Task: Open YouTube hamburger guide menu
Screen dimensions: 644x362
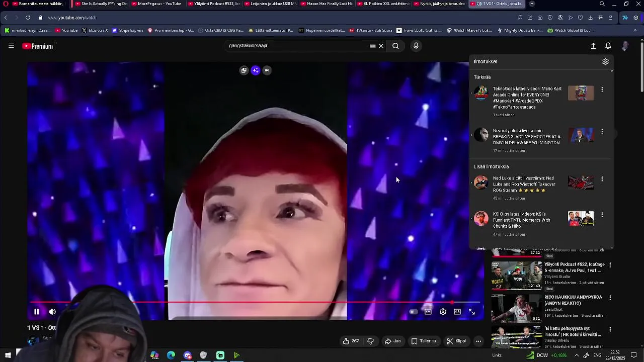Action: pyautogui.click(x=11, y=46)
